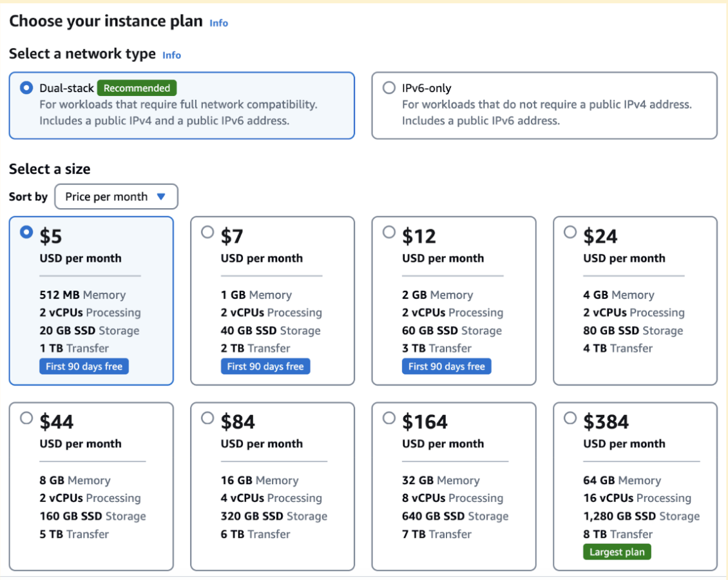Image resolution: width=728 pixels, height=580 pixels.
Task: Select the IPv6-only network type radio
Action: [388, 88]
